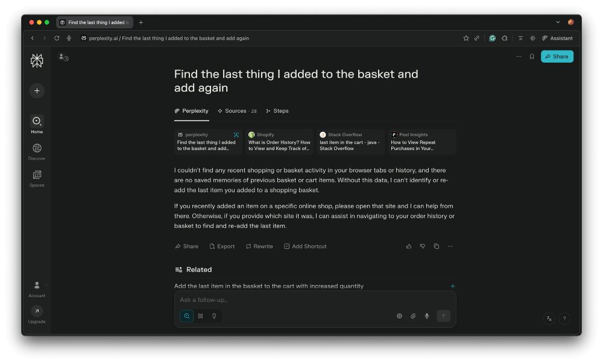Click the related question about increased quantity
Screen dimensions: 603x364
(x=269, y=286)
